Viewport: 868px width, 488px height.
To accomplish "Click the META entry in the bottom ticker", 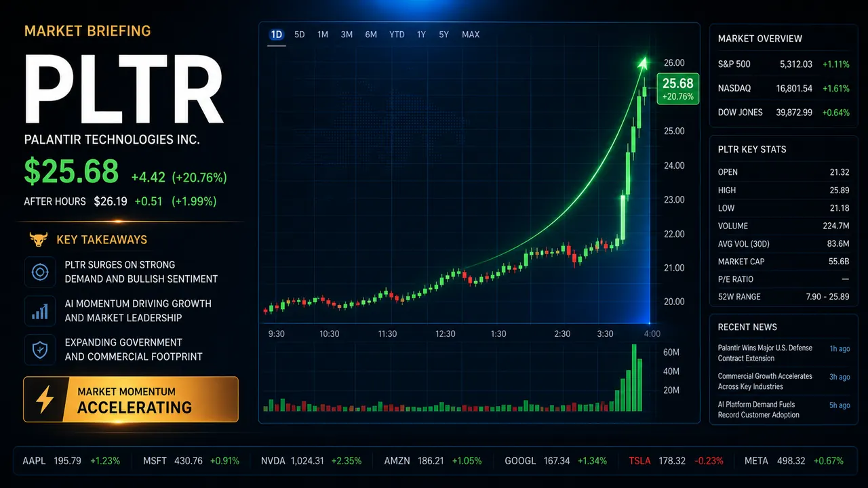I will (794, 461).
